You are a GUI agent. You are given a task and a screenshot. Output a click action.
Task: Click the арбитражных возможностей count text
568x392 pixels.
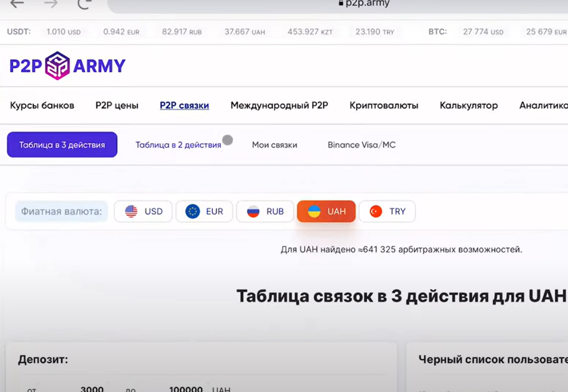pos(401,250)
